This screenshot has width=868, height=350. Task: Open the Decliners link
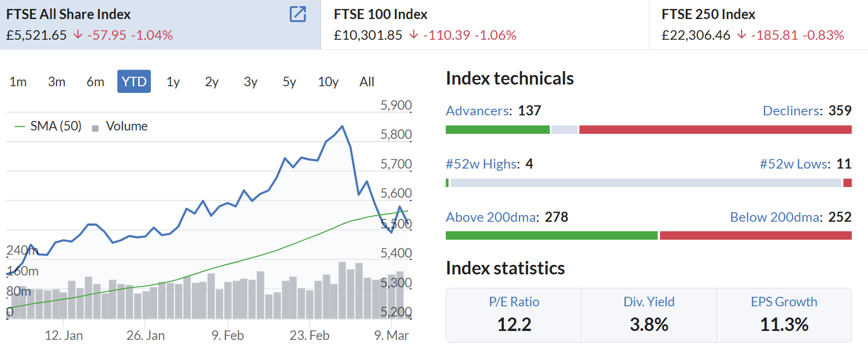[x=792, y=110]
